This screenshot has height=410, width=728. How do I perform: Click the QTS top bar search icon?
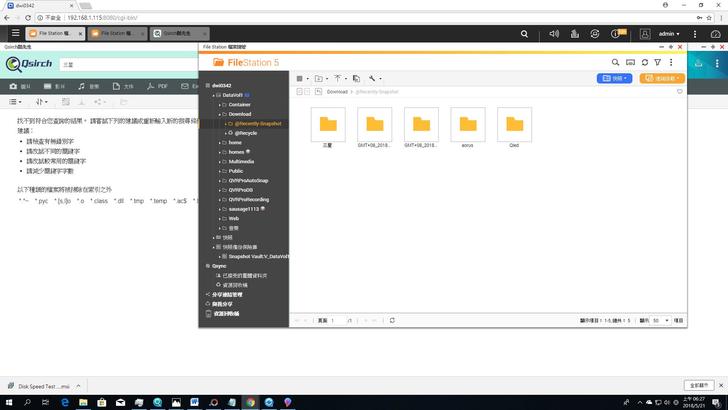pos(524,34)
